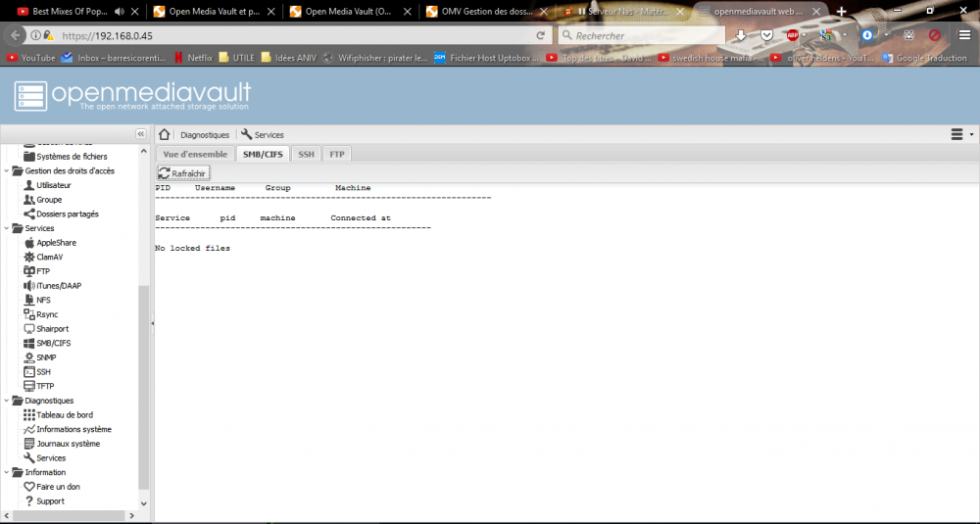Click the sidebar vertical scrollbar
This screenshot has width=980, height=524.
coord(144,387)
